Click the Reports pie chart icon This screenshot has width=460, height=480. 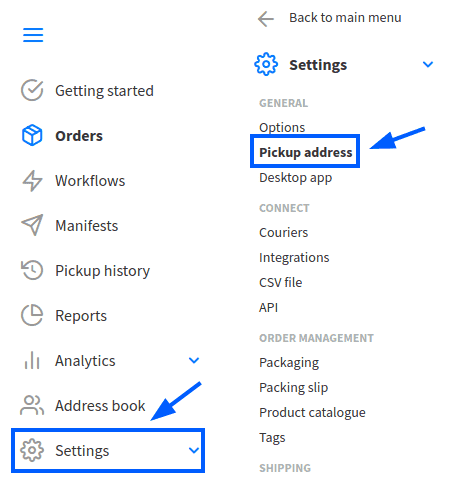(32, 315)
